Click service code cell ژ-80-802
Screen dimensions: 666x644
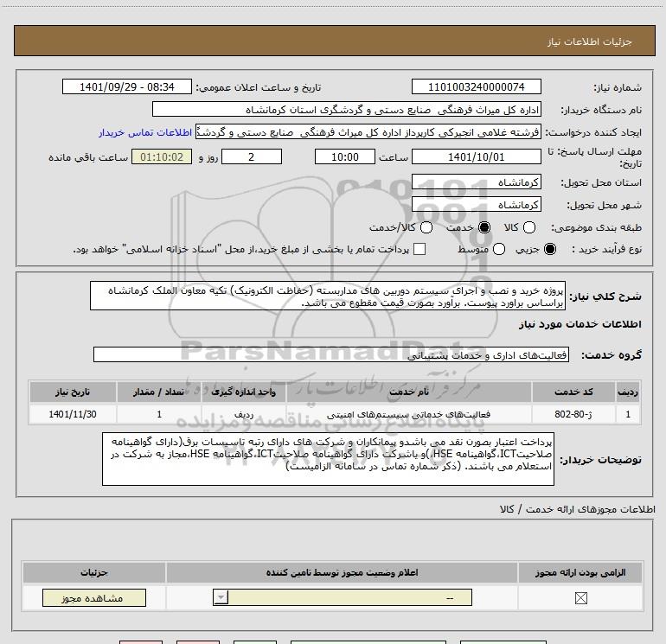point(573,414)
